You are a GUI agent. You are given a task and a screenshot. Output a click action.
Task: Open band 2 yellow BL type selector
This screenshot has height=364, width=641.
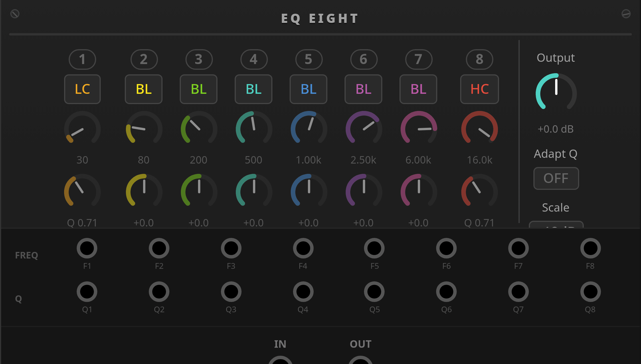click(x=144, y=89)
